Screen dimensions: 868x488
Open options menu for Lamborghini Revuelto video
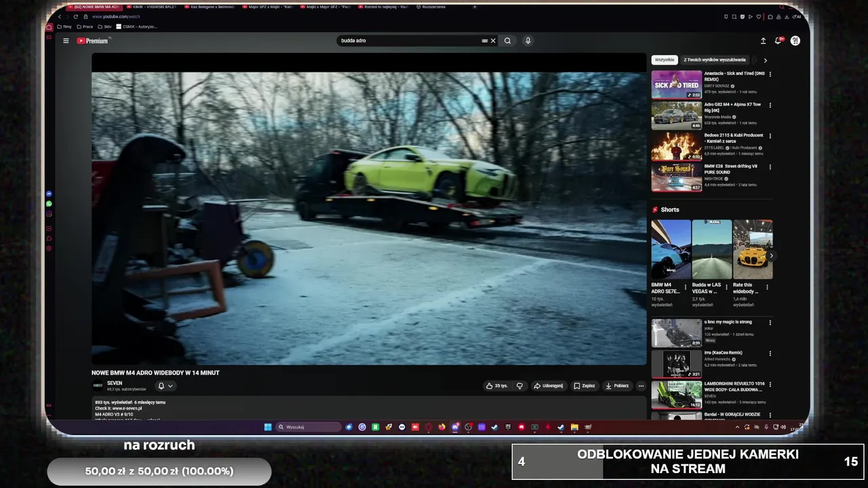click(770, 384)
